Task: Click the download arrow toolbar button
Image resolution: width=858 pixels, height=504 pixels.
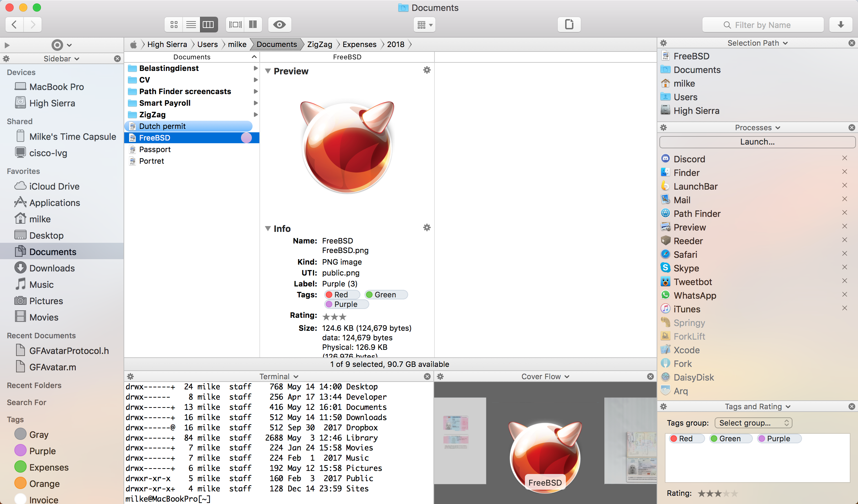Action: pos(841,25)
